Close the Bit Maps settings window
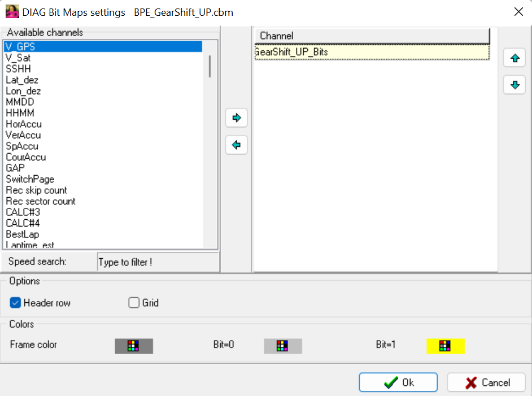Viewport: 532px width, 396px height. 518,12
